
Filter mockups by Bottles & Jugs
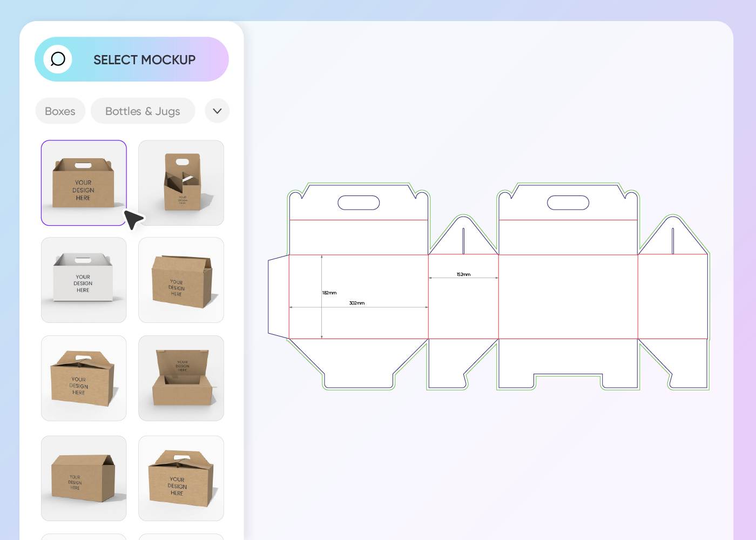[143, 111]
